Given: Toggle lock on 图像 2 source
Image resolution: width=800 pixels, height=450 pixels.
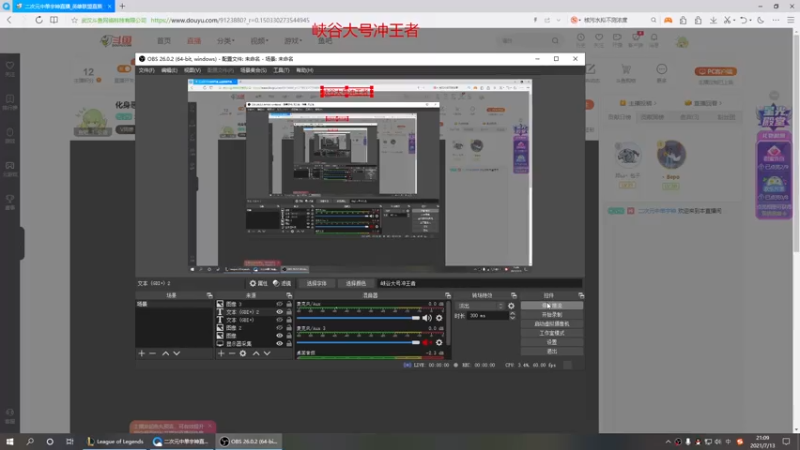Looking at the screenshot, I should tap(289, 328).
